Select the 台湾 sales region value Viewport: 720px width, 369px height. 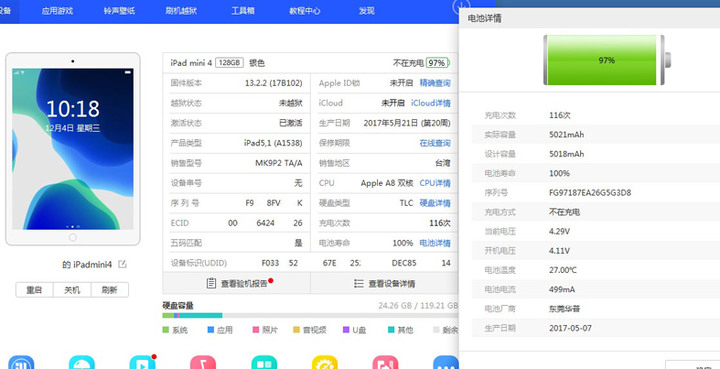click(443, 163)
